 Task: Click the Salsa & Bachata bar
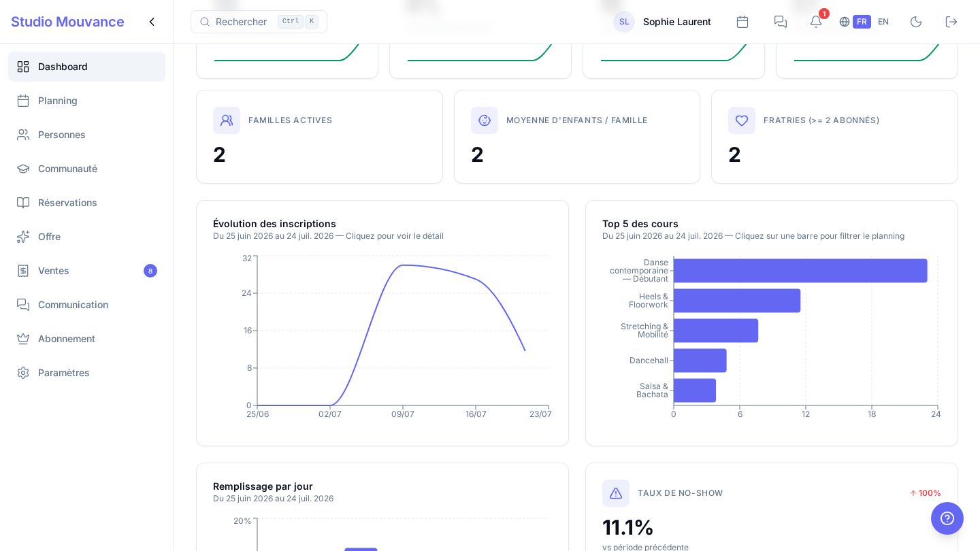(x=695, y=390)
